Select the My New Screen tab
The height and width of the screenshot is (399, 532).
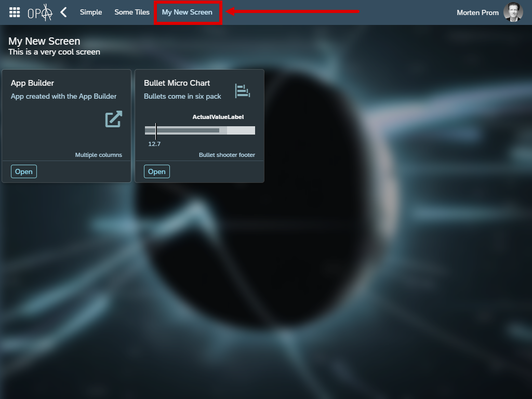(x=187, y=12)
